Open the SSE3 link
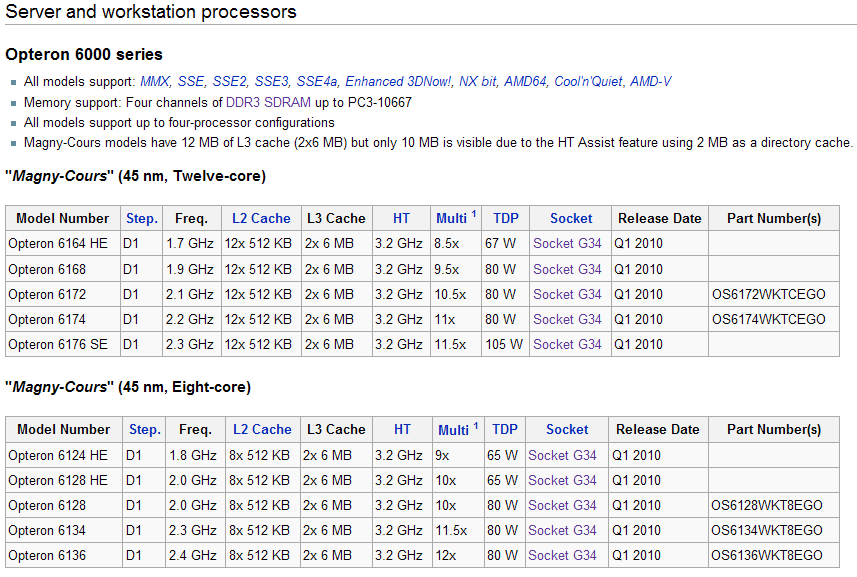 [x=272, y=81]
